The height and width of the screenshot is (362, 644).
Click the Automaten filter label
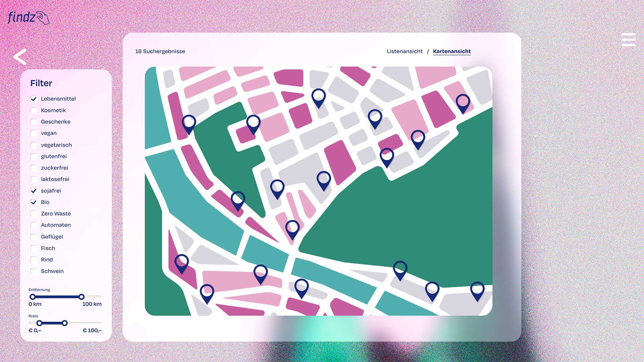point(56,225)
